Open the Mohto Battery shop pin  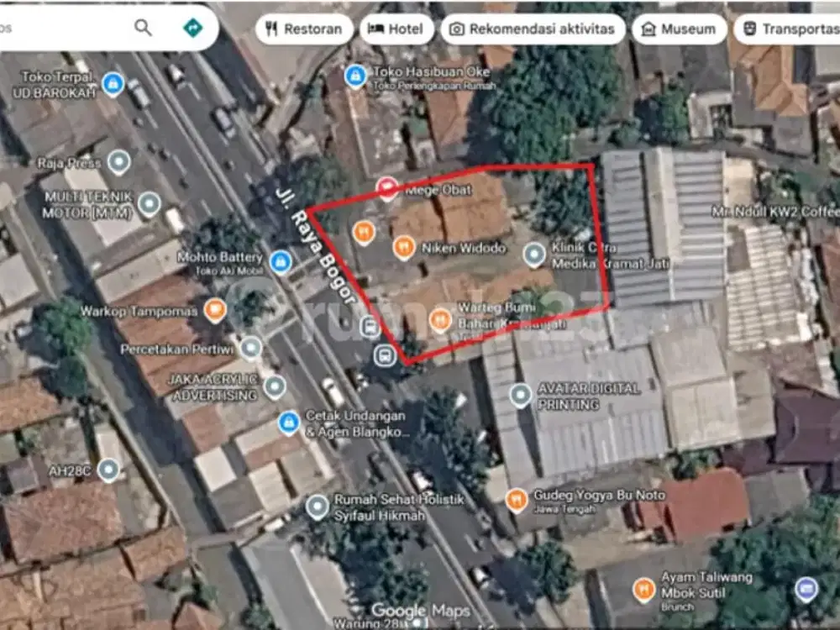point(281,262)
